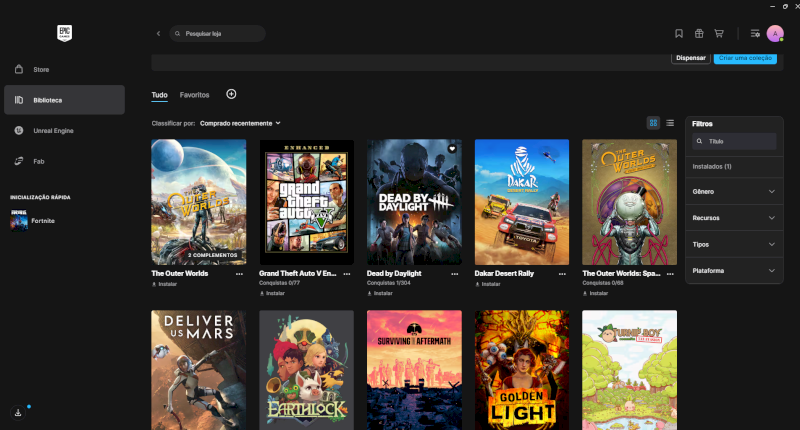Open Grand Theft Auto V cover thumbnail
Viewport: 800px width, 430px height.
pyautogui.click(x=306, y=202)
